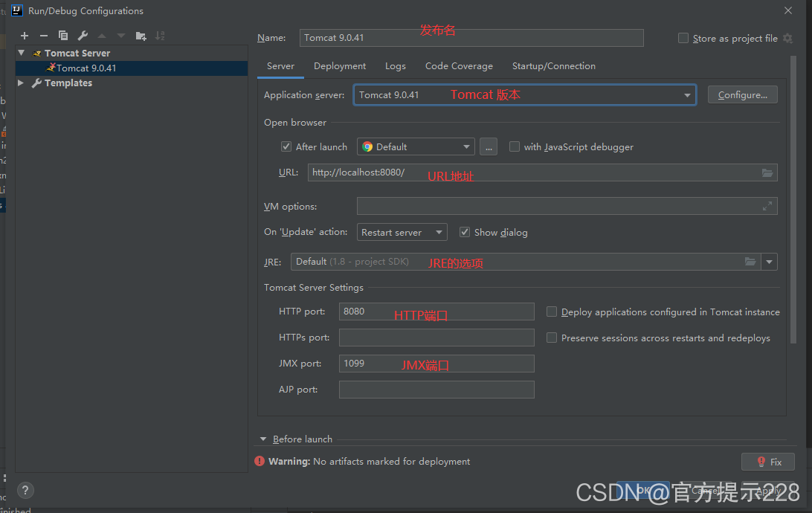Click in the URL input field

pos(542,172)
